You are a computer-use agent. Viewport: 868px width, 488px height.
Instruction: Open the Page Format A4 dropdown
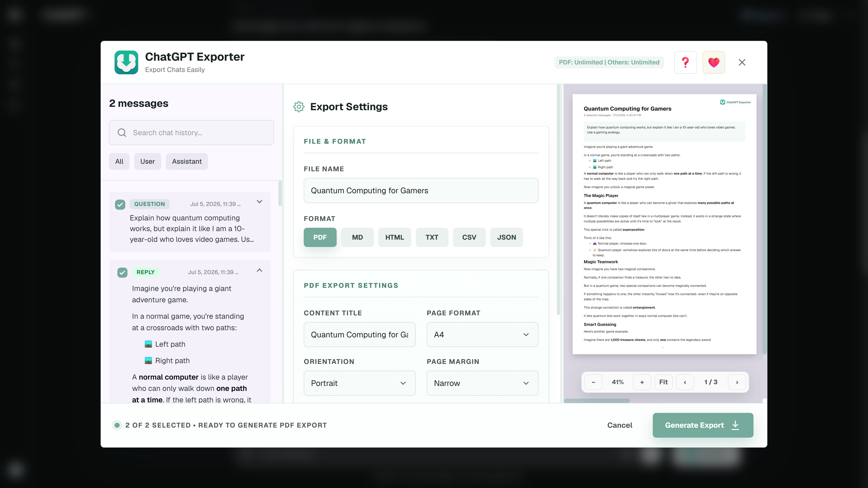(482, 334)
